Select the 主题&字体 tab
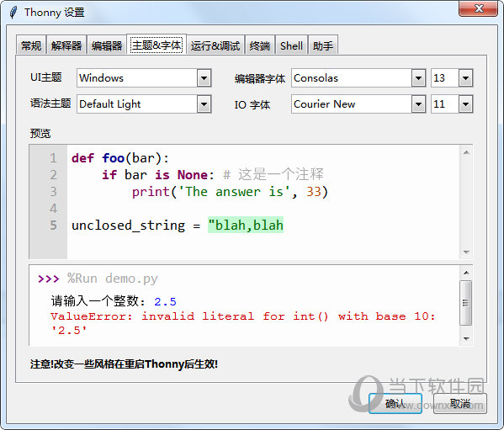 [157, 45]
